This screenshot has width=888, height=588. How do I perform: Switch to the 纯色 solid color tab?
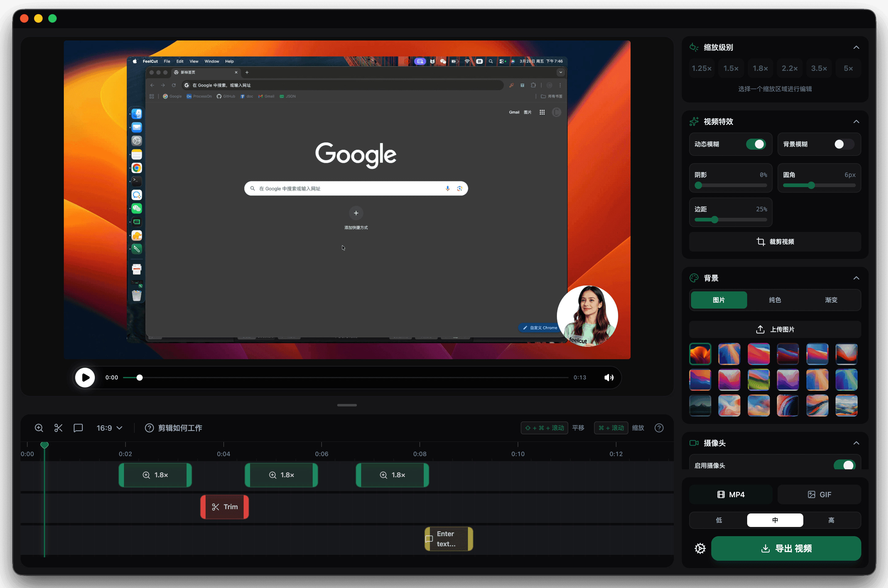click(x=774, y=300)
